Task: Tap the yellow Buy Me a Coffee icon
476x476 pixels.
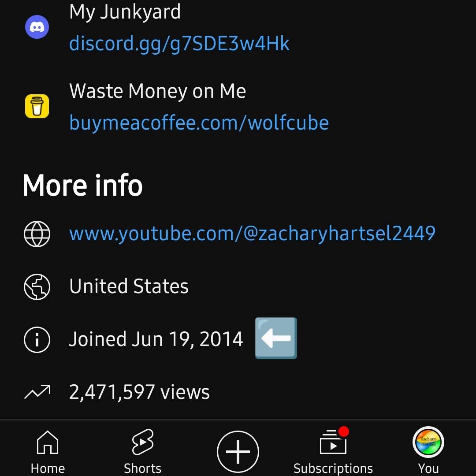Action: [37, 106]
